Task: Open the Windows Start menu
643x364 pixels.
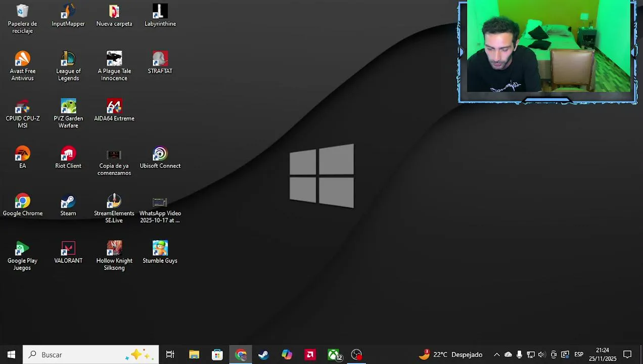Action: coord(11,354)
